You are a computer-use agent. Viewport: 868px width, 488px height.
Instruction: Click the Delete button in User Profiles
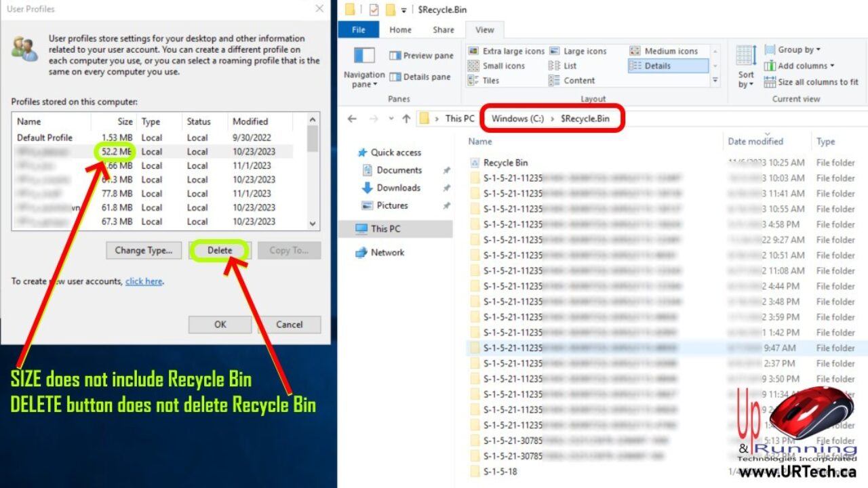[220, 250]
